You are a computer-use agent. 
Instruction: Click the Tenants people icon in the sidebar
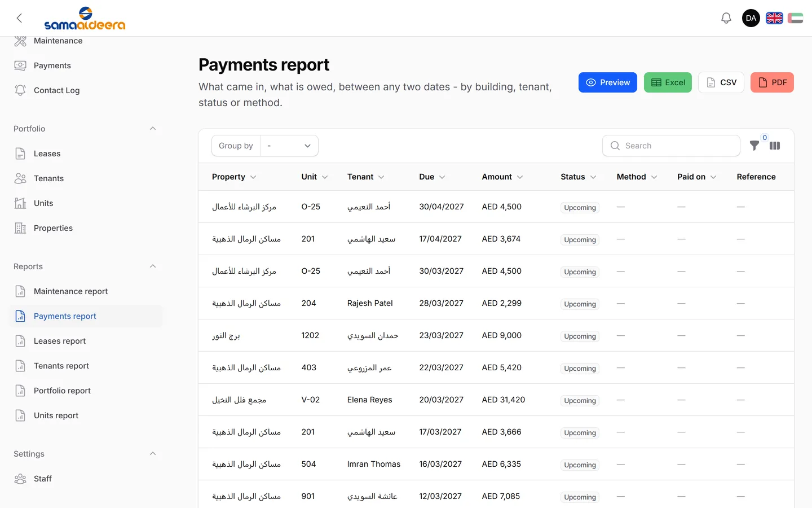20,178
